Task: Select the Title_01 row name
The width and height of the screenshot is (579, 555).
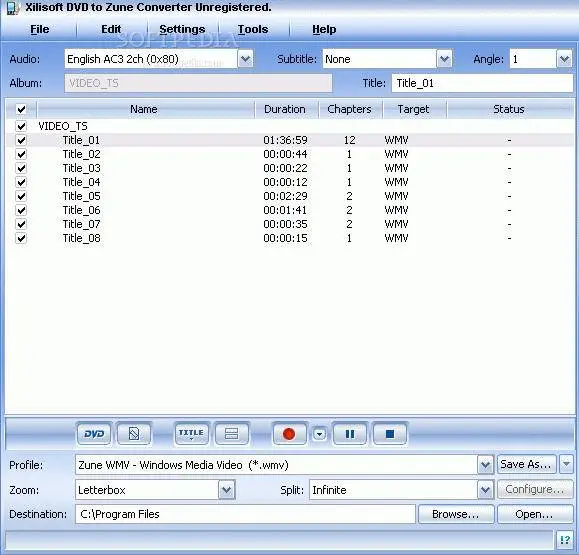Action: pos(81,140)
